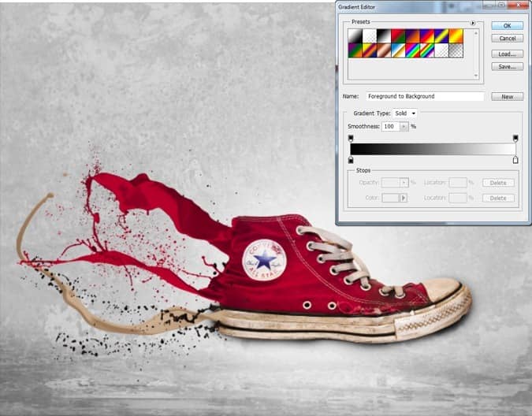Click the Converse All Star logo on shoe
The image size is (532, 416).
pos(264,260)
